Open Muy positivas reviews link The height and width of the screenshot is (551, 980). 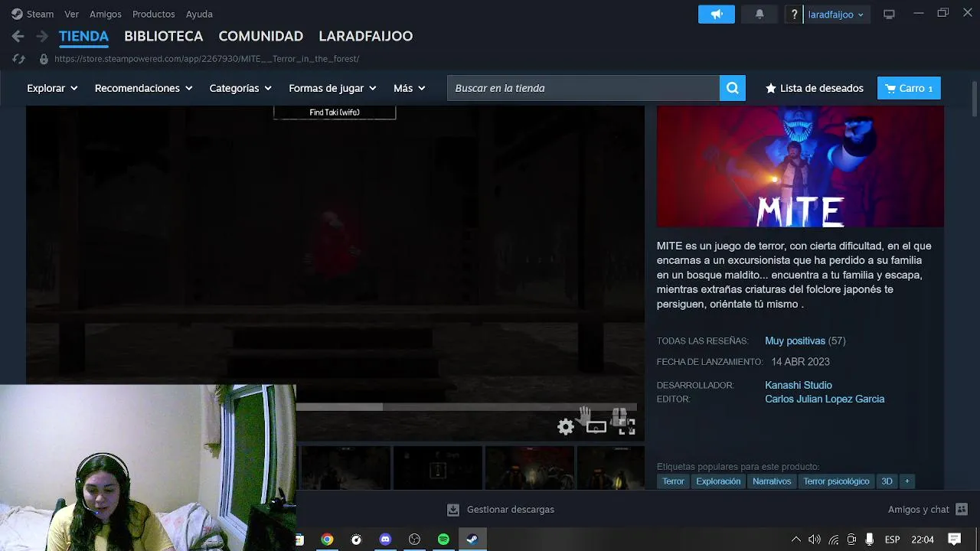click(x=795, y=341)
